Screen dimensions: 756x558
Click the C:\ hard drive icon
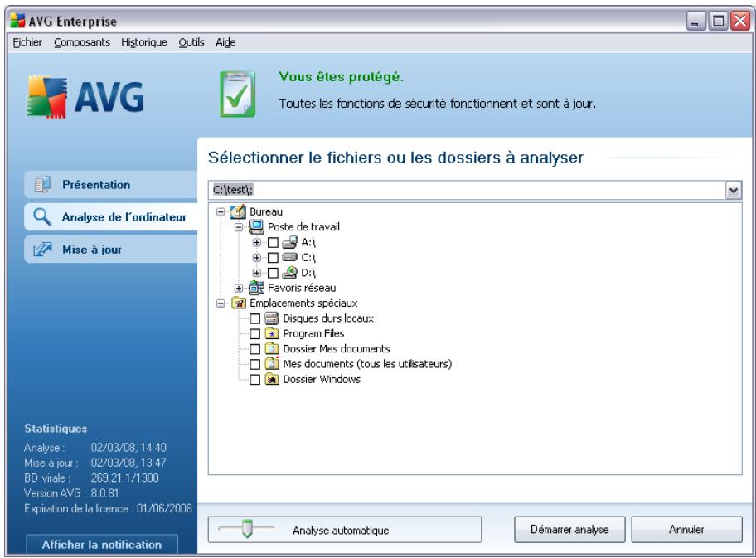click(x=289, y=257)
